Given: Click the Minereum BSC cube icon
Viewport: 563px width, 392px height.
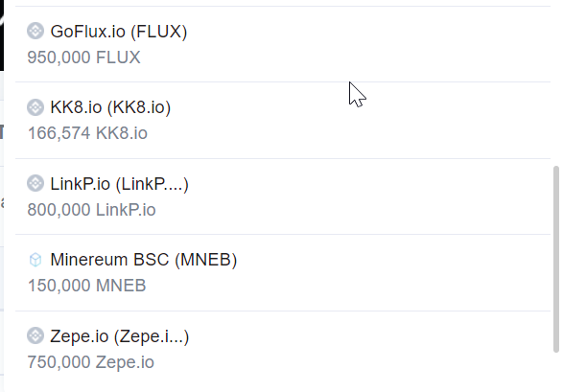Looking at the screenshot, I should click(35, 260).
